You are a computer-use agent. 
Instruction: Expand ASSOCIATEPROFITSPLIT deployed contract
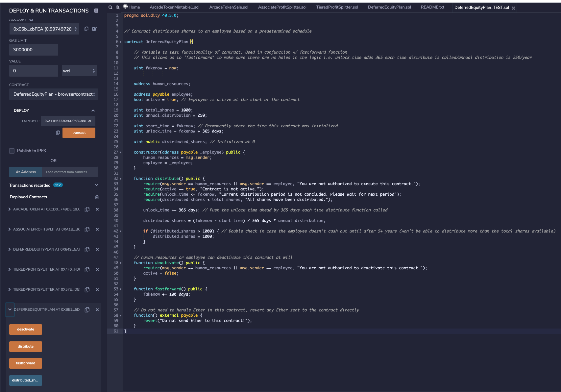10,229
